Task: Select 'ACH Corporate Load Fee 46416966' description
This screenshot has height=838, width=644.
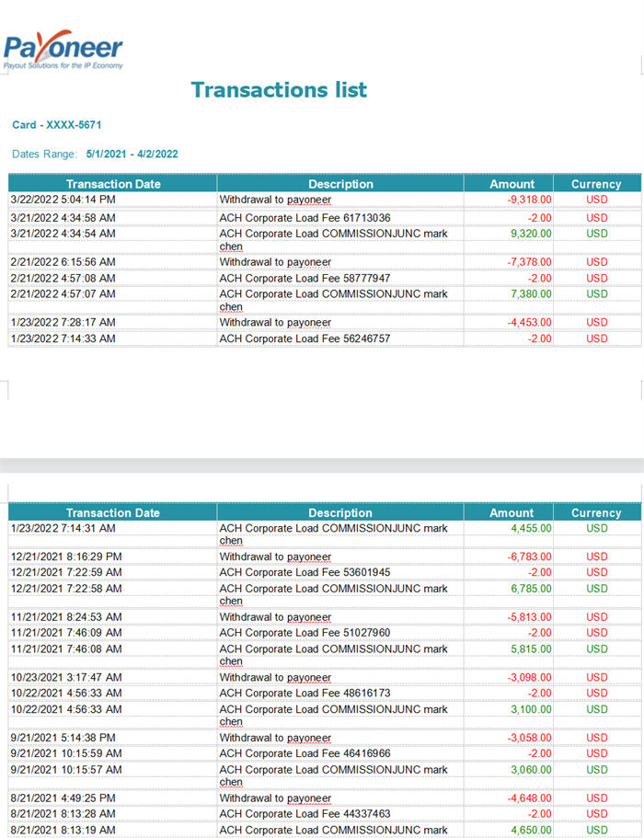Action: point(305,753)
